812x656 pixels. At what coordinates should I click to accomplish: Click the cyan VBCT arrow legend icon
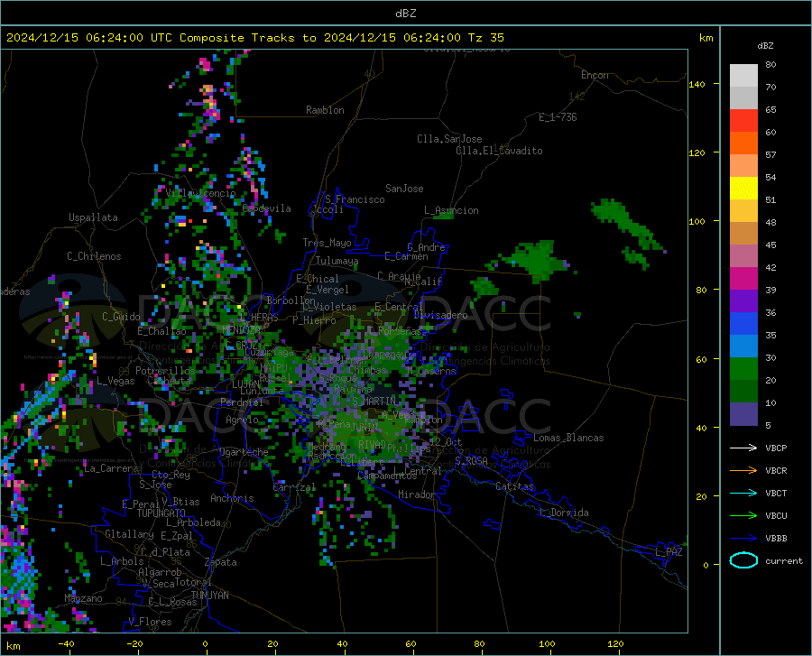coord(743,493)
